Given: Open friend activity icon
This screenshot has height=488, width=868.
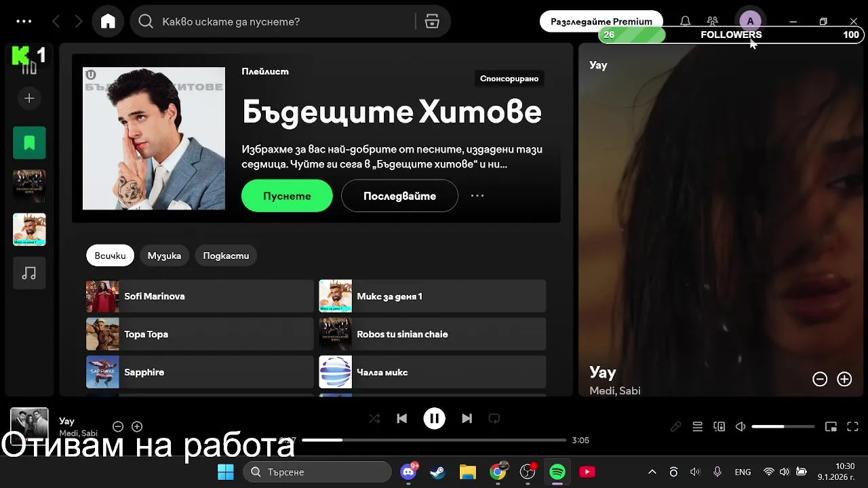Looking at the screenshot, I should [712, 22].
